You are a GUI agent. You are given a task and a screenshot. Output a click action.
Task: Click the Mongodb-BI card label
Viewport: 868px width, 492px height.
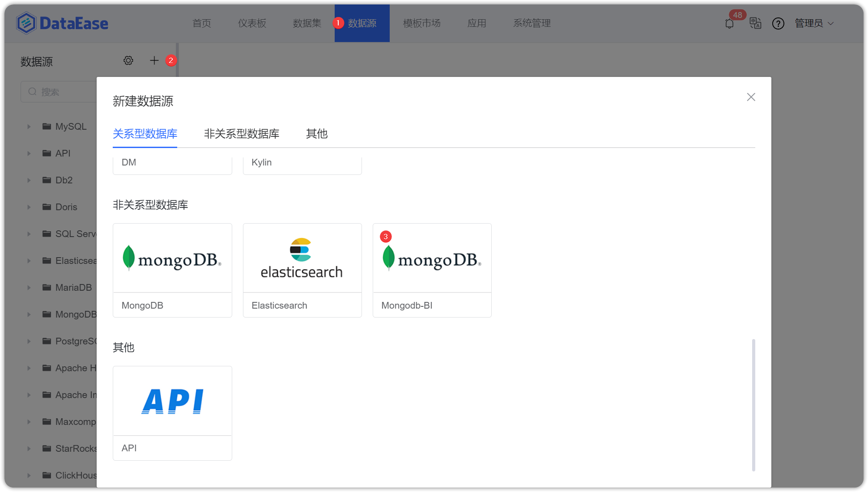407,305
